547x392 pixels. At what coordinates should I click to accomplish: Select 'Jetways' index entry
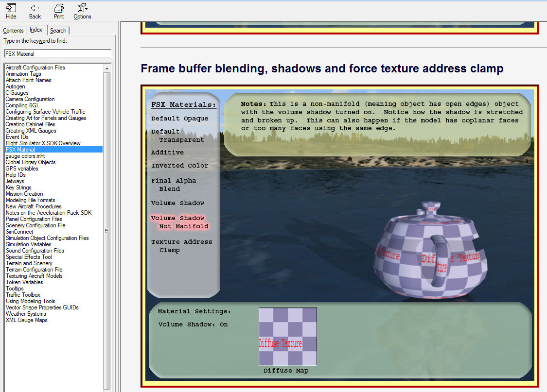[15, 181]
